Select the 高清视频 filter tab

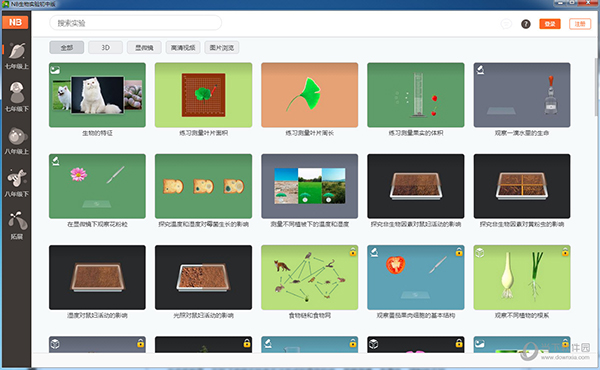183,47
